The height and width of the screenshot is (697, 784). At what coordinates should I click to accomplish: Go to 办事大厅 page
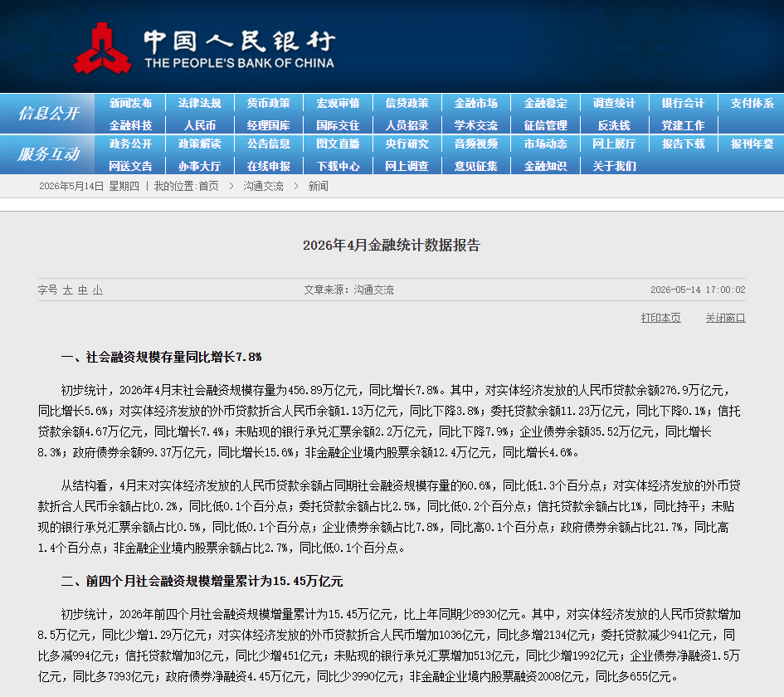(199, 165)
